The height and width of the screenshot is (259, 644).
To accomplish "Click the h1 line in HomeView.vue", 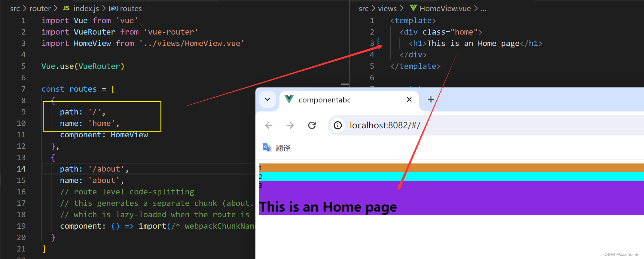I will coord(475,43).
